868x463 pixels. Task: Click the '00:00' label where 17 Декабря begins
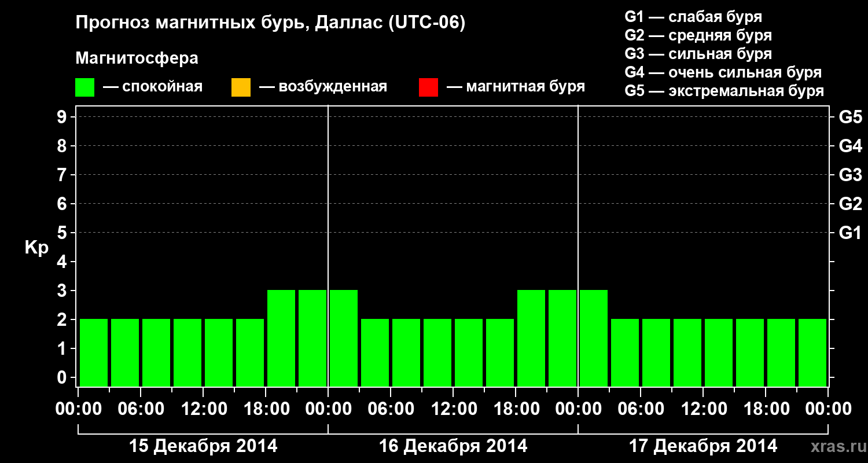(x=579, y=409)
